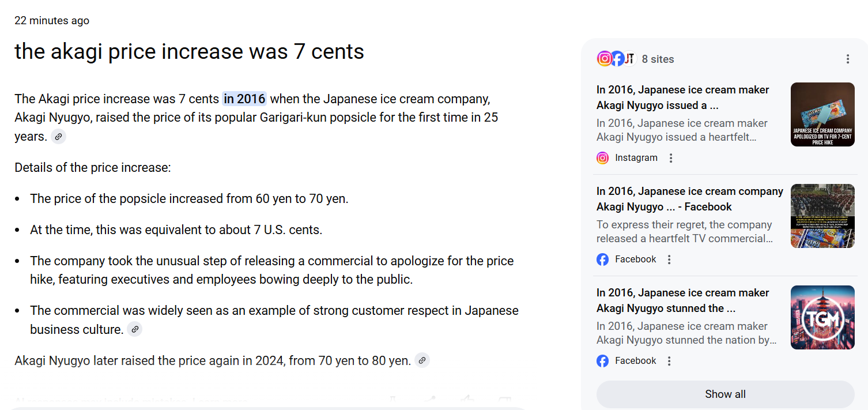The height and width of the screenshot is (410, 868).
Task: Click the Facebook logo under the TGM result
Action: coord(602,361)
